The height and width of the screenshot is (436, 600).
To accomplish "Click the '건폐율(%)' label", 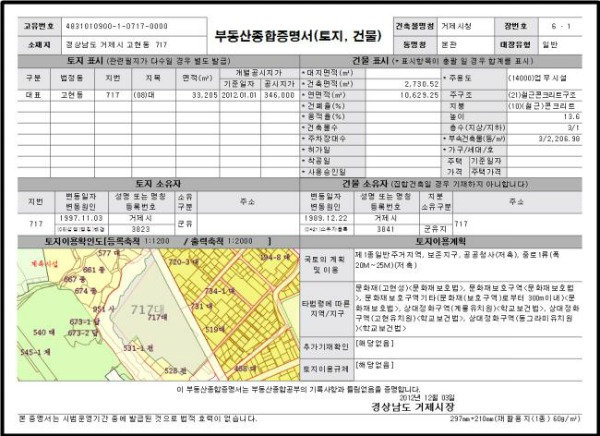I will [324, 106].
